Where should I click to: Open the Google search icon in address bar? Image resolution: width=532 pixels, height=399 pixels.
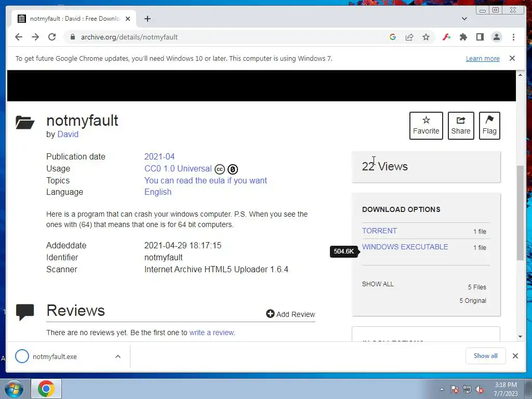tap(393, 37)
